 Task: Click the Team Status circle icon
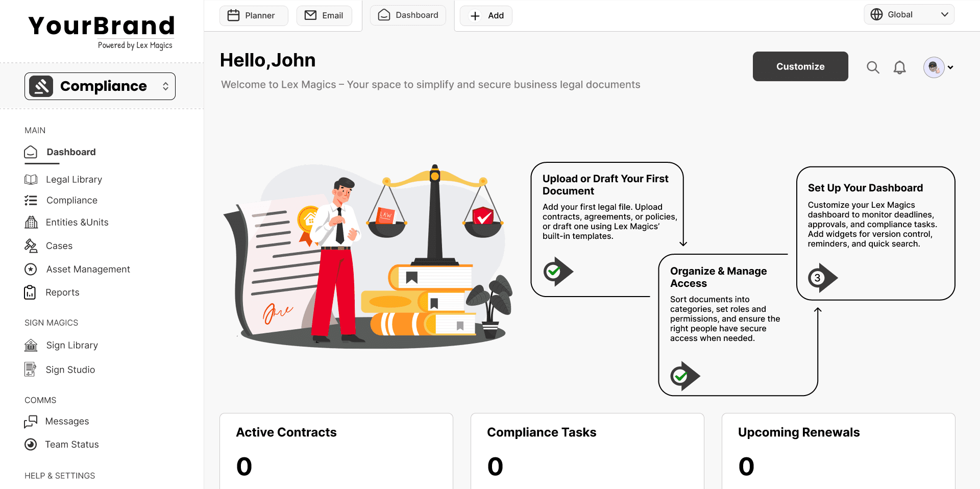pos(31,445)
